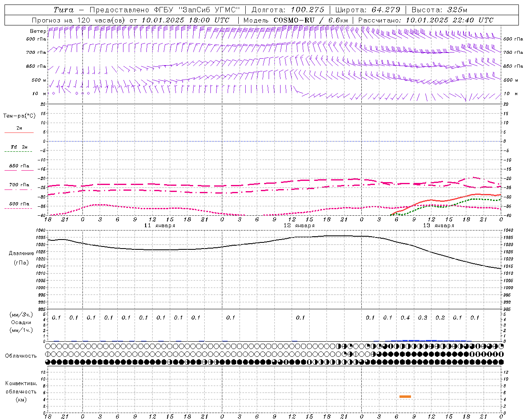Click the 'Конвективн.' convective cloud label
The width and height of the screenshot is (525, 420).
click(21, 383)
